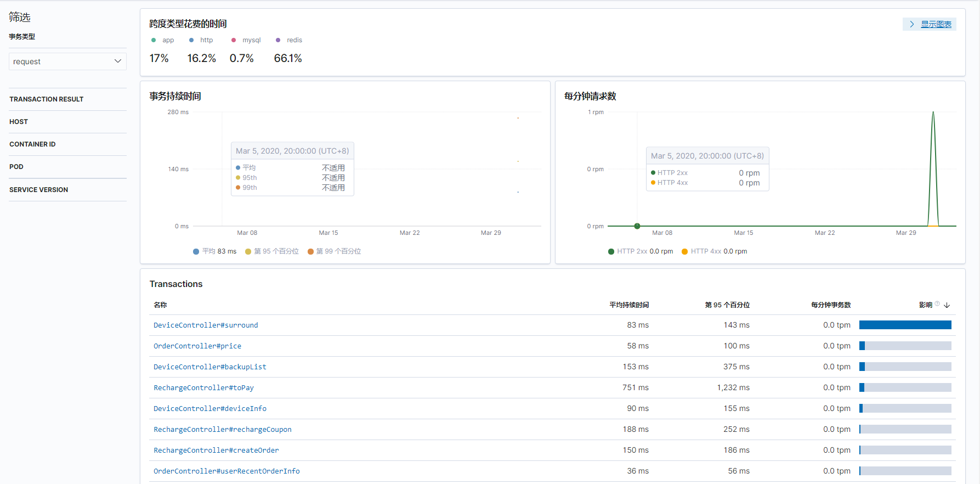Image resolution: width=980 pixels, height=484 pixels.
Task: Open RechargeController#createOrder transaction
Action: point(216,451)
